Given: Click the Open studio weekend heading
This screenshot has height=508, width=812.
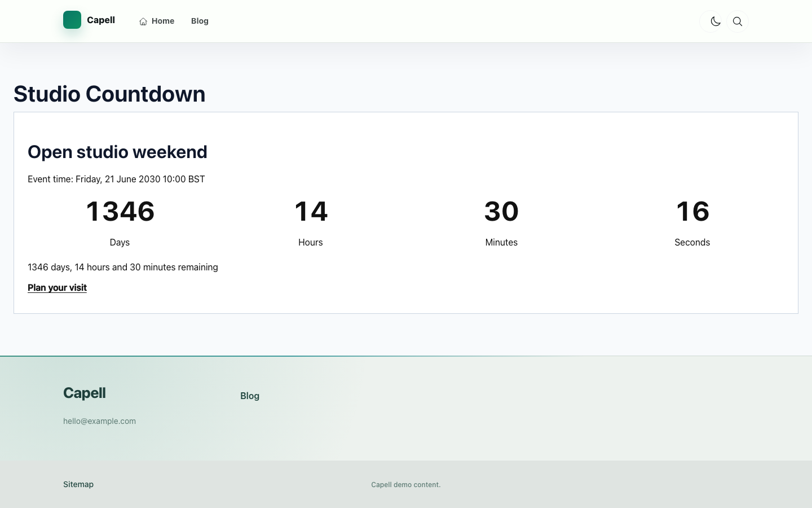Looking at the screenshot, I should click(117, 152).
